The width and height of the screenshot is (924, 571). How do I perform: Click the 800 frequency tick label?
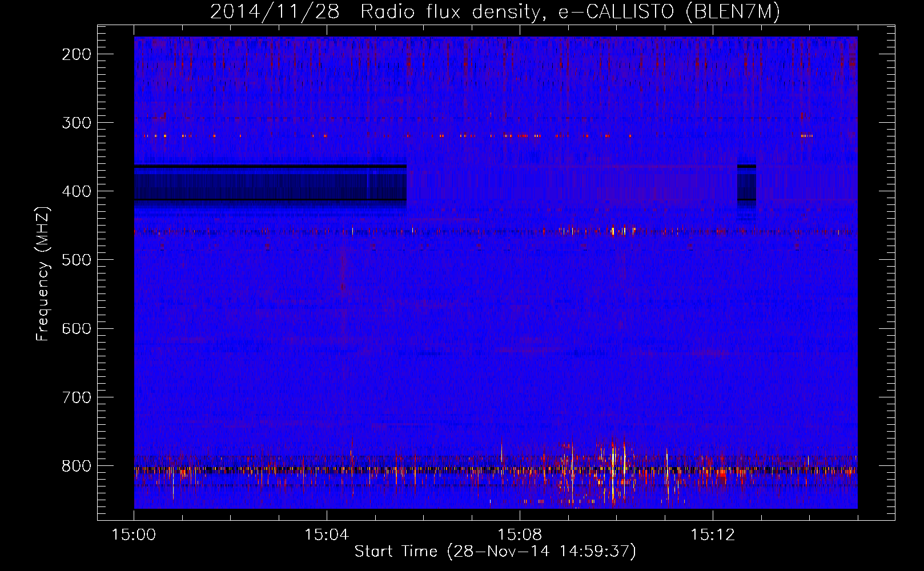tap(77, 466)
